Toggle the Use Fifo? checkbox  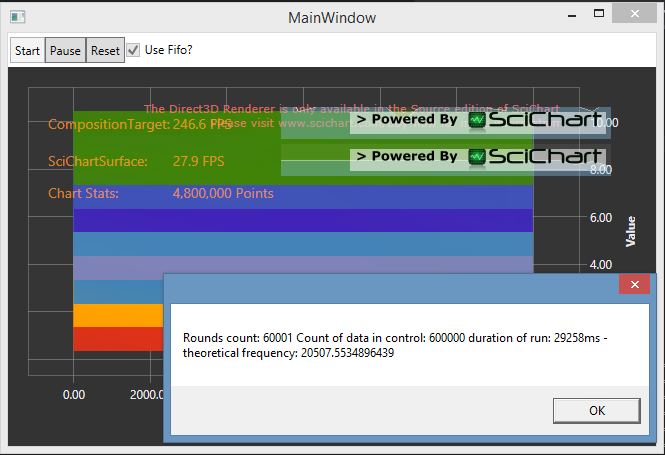[x=133, y=50]
